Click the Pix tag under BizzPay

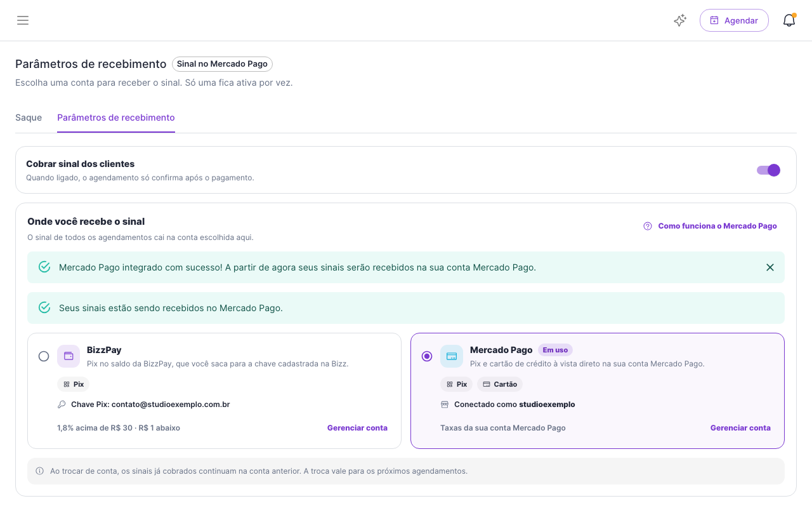(74, 384)
